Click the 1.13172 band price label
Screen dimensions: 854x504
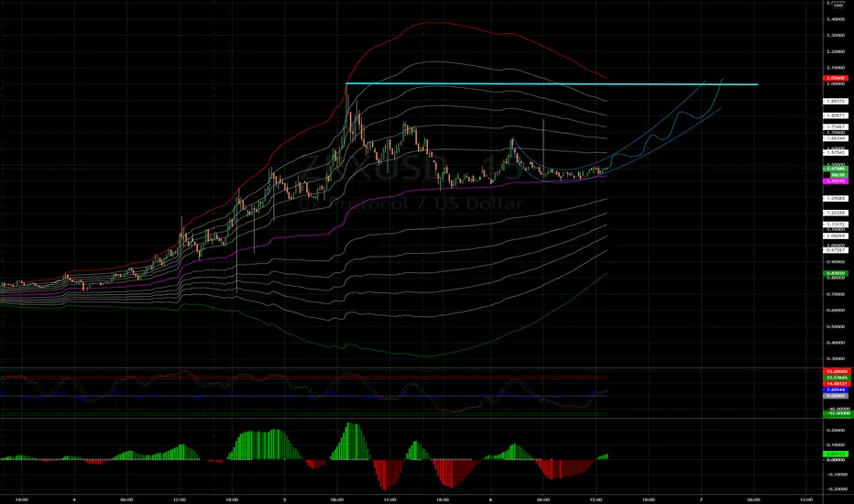click(x=836, y=225)
